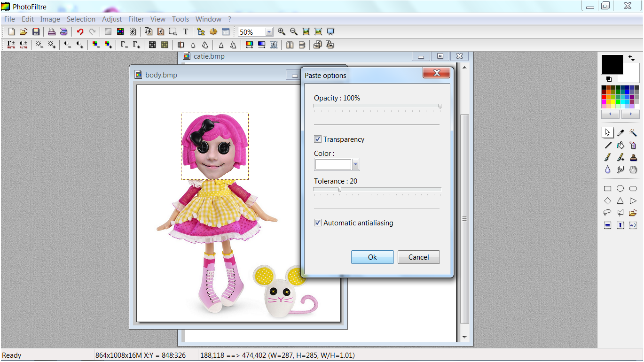Click the Text tool T icon

[x=185, y=31]
